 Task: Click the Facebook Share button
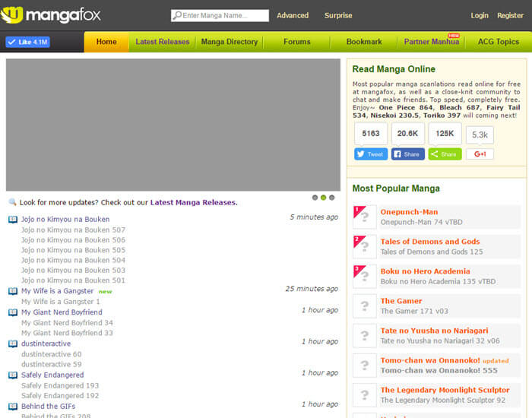[408, 154]
